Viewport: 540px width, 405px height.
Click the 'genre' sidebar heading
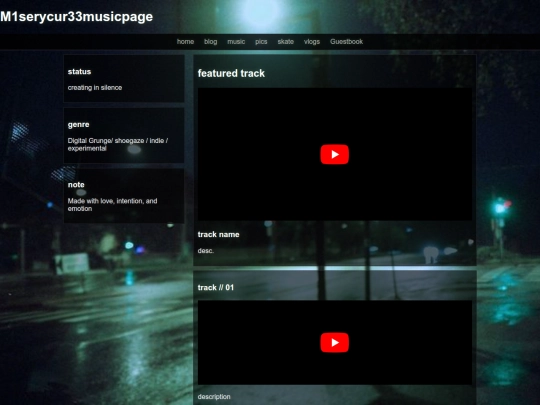(78, 125)
